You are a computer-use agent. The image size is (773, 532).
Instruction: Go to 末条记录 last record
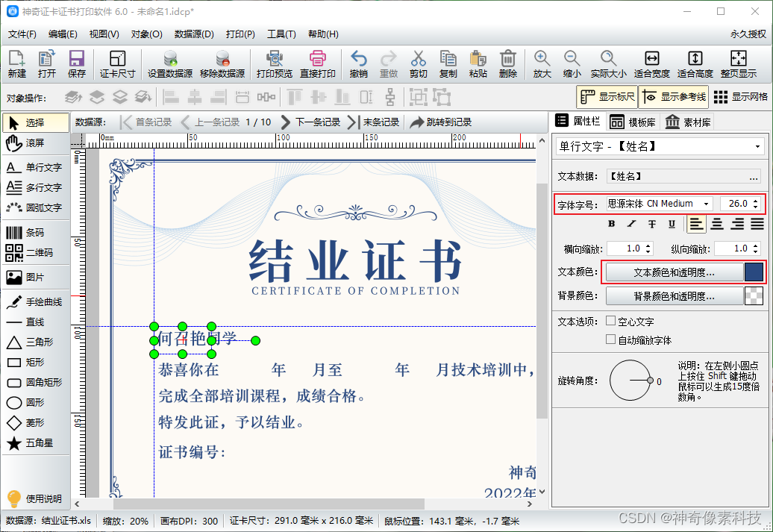coord(373,122)
